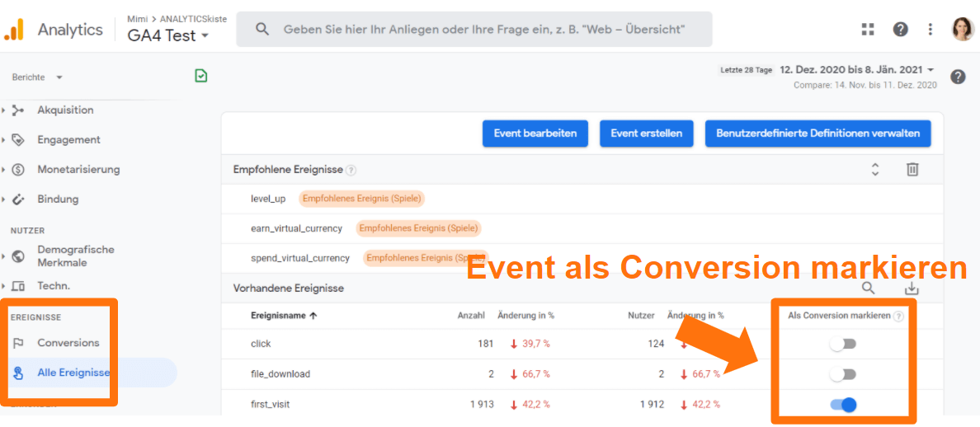Expand the Techn. section arrow
Image resolution: width=980 pixels, height=427 pixels.
point(4,286)
